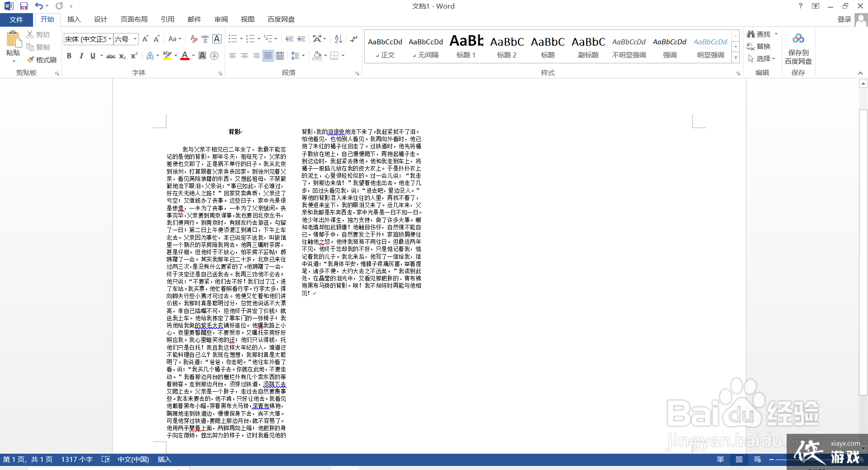Expand the styles gallery more button

(736, 57)
